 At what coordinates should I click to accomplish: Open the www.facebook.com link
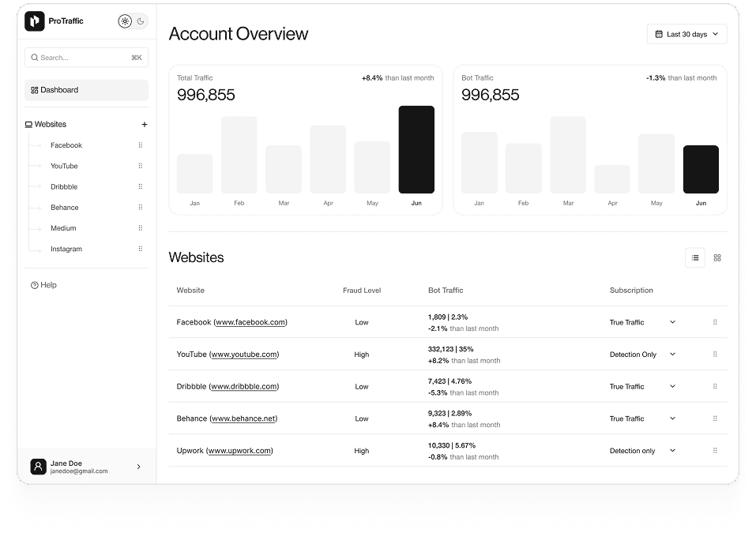point(250,322)
